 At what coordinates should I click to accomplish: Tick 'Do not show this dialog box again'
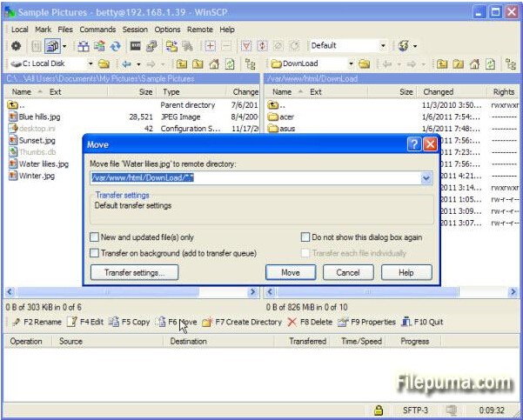tap(305, 237)
